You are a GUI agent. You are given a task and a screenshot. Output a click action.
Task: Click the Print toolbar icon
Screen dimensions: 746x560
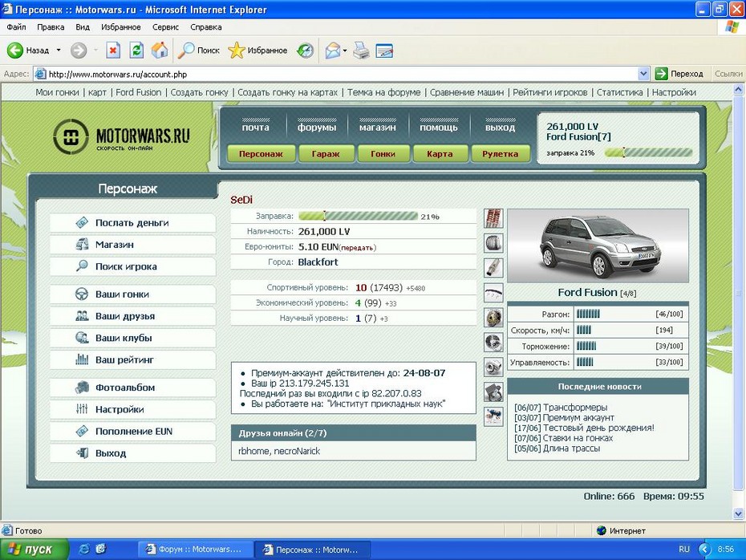tap(361, 50)
